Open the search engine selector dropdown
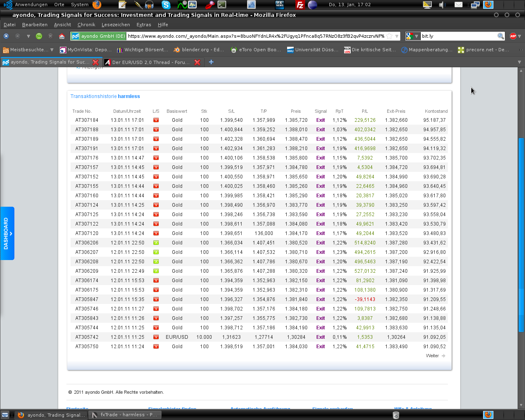Image resolution: width=525 pixels, height=420 pixels. (x=412, y=36)
